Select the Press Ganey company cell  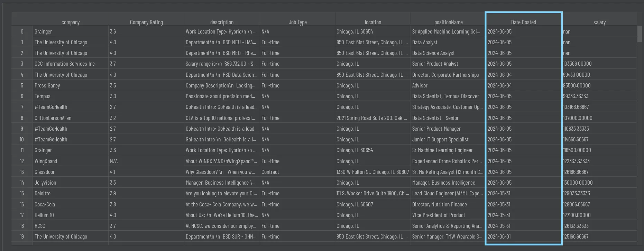(x=47, y=85)
